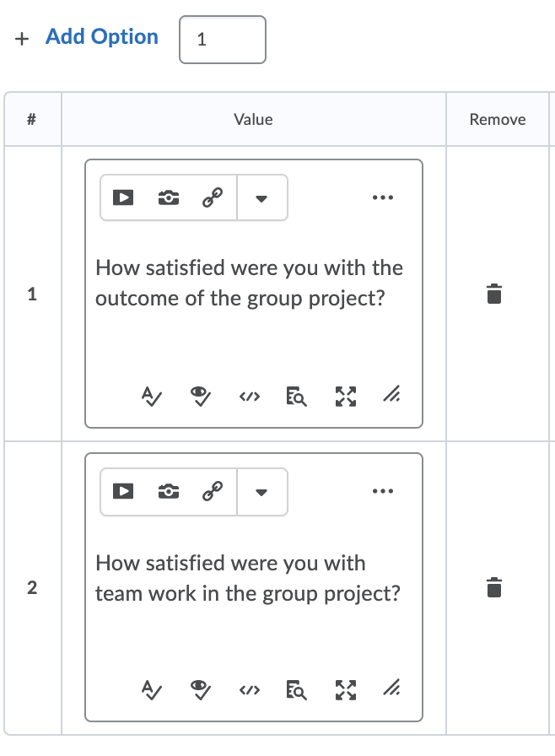Open Insert Stuff in question 1 editor
Image resolution: width=555 pixels, height=756 pixels.
(x=122, y=197)
